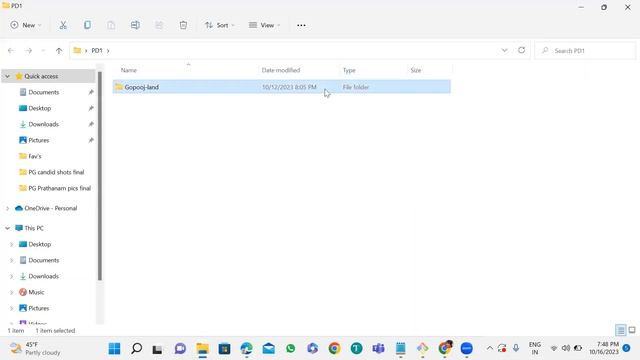Viewport: 640px width, 360px height.
Task: Switch to large icons view via status bar
Action: point(632,330)
